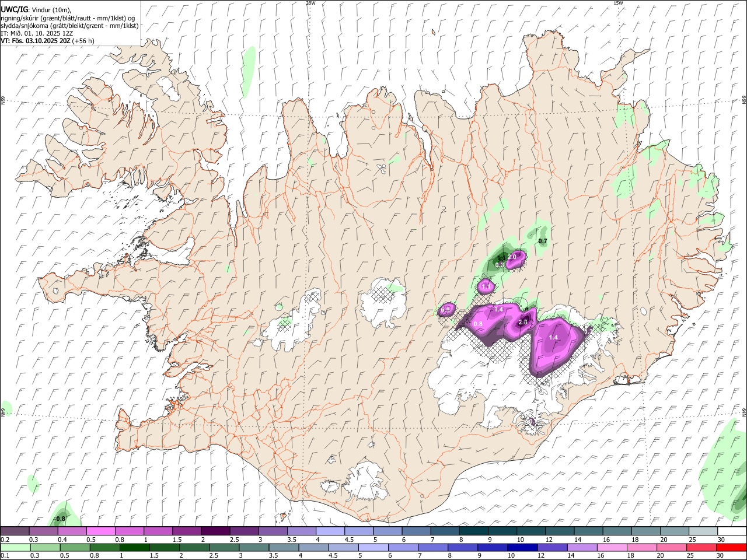The image size is (747, 560).
Task: Click the 'slydda/snjókoma' legend description line
Action: coord(69,26)
